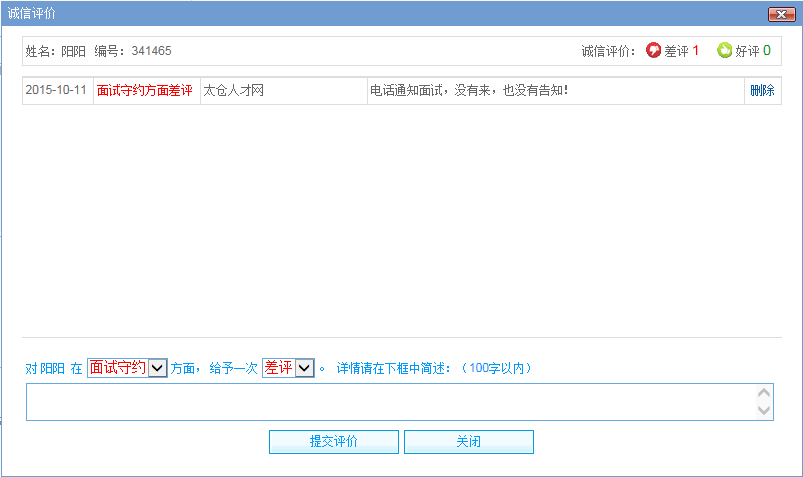Click the text box scroll-down arrow
Viewport: 803px width, 477px height.
tap(764, 410)
